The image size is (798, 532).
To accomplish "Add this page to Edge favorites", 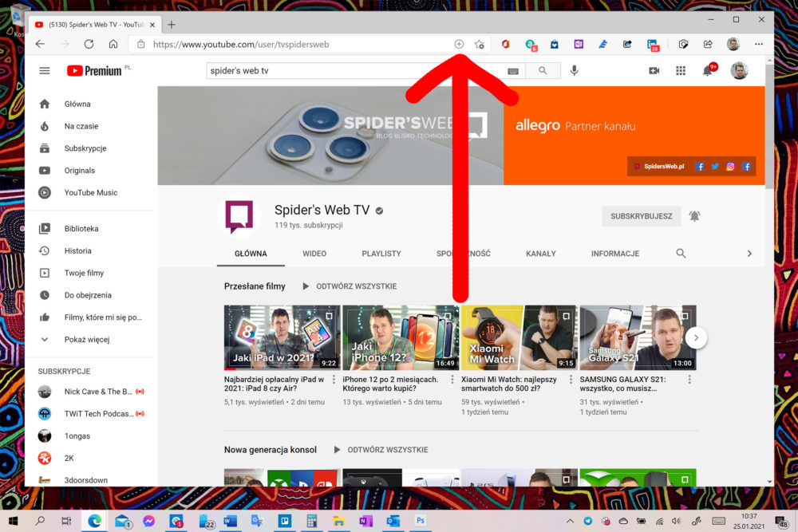I will (480, 44).
